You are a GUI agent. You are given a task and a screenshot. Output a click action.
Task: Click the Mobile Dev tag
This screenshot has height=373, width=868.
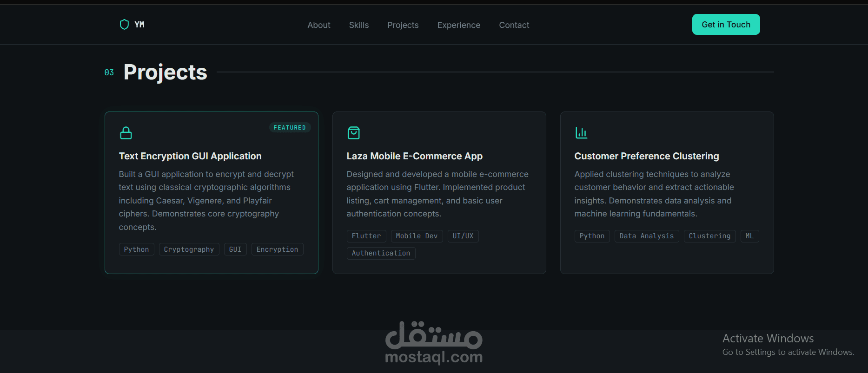click(417, 236)
